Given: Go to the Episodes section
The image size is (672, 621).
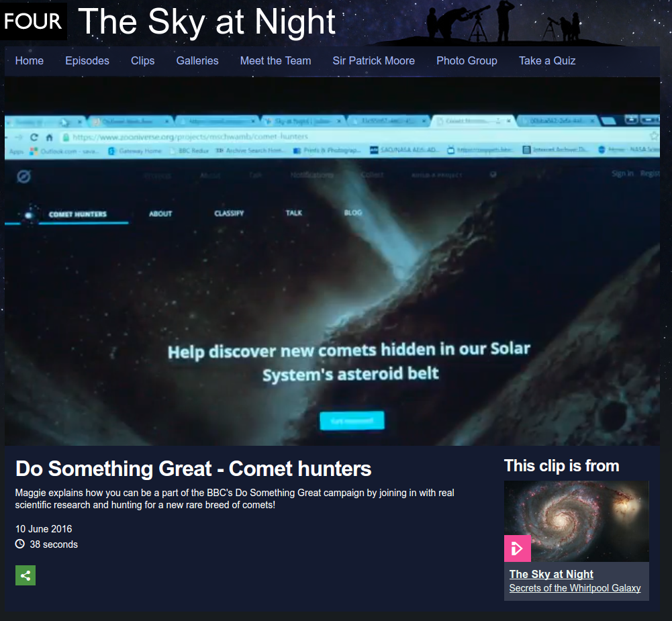Looking at the screenshot, I should (87, 61).
